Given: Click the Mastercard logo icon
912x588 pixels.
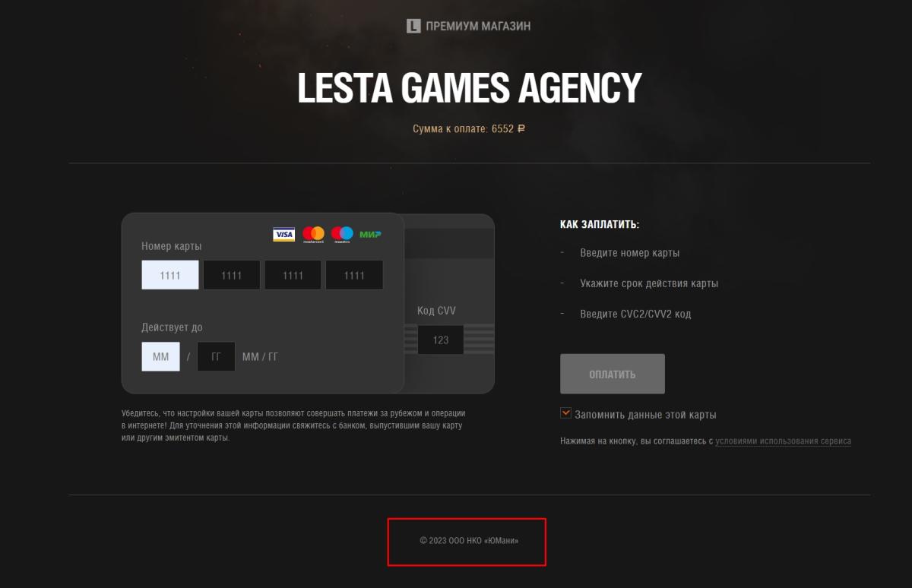Looking at the screenshot, I should click(313, 235).
